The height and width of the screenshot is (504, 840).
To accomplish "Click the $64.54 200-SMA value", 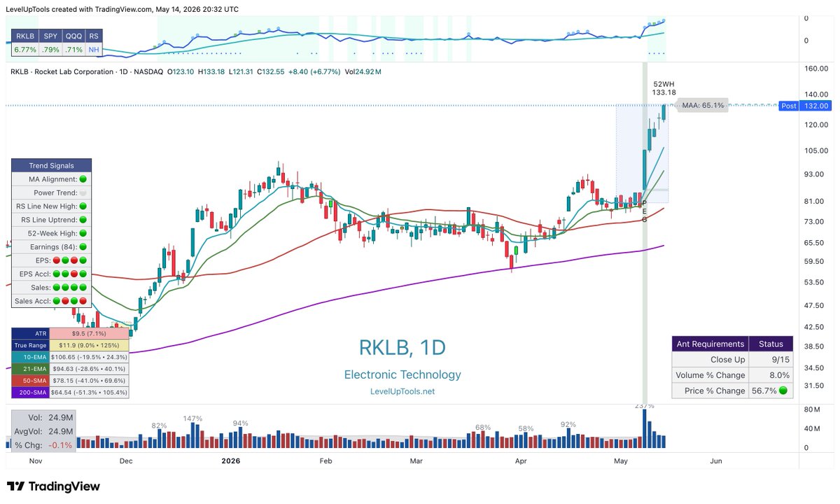I will coord(89,393).
